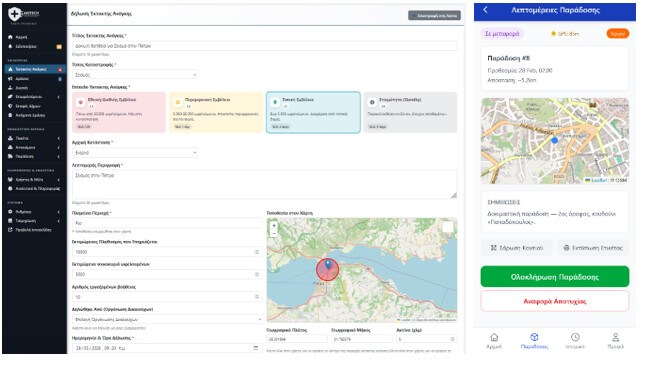Select the Περιφερειακή Εμβέλεια level card
The width and height of the screenshot is (647, 370).
[216, 112]
